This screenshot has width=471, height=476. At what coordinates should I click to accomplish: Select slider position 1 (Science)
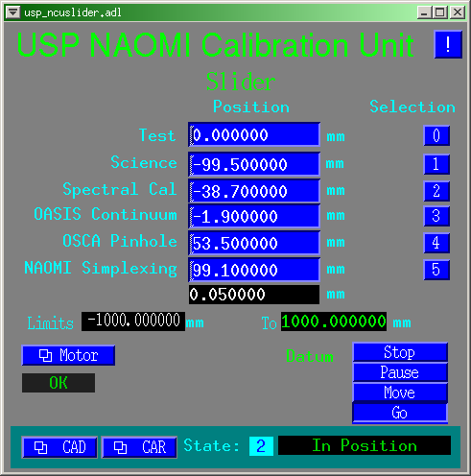[x=436, y=164]
